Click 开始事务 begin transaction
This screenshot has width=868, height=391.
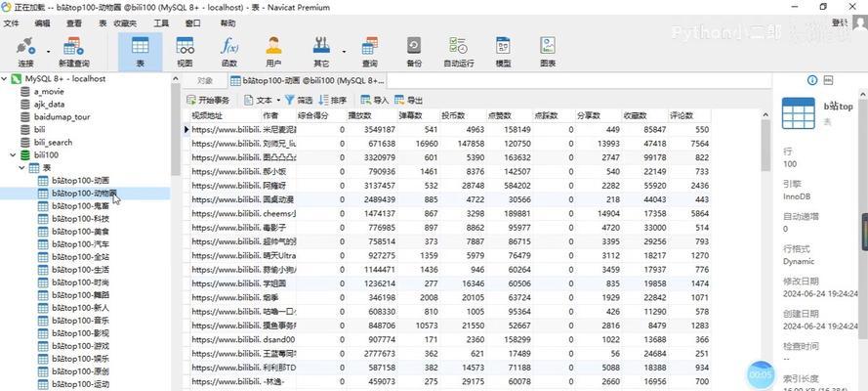pos(208,101)
